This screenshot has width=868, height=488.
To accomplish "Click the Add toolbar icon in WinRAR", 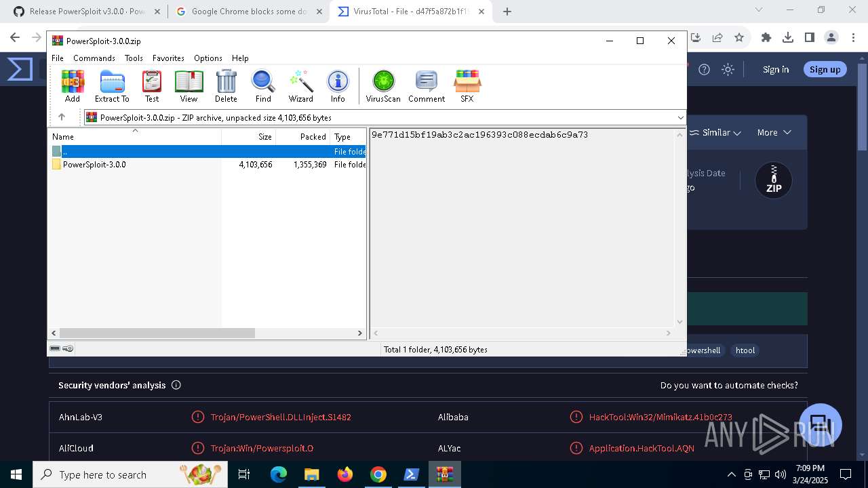I will click(73, 86).
